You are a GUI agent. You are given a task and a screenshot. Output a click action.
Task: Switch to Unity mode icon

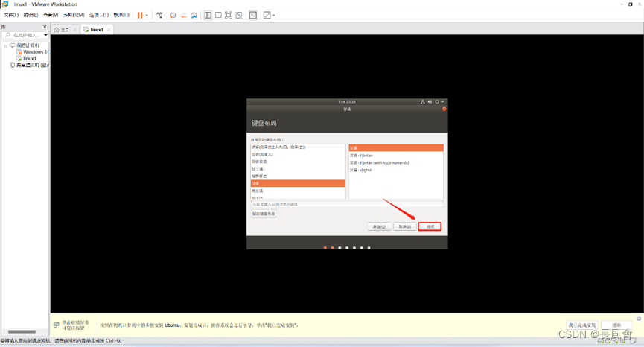[239, 15]
